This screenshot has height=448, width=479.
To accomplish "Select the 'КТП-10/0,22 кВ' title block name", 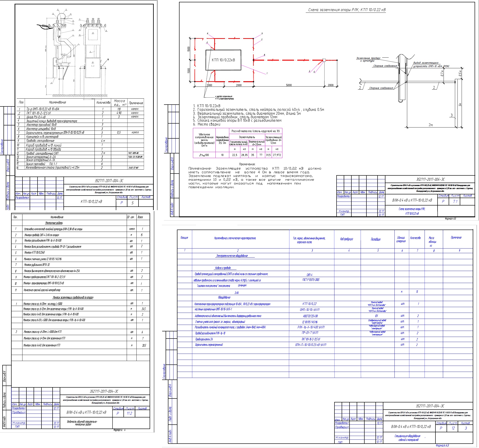I will (x=91, y=202).
